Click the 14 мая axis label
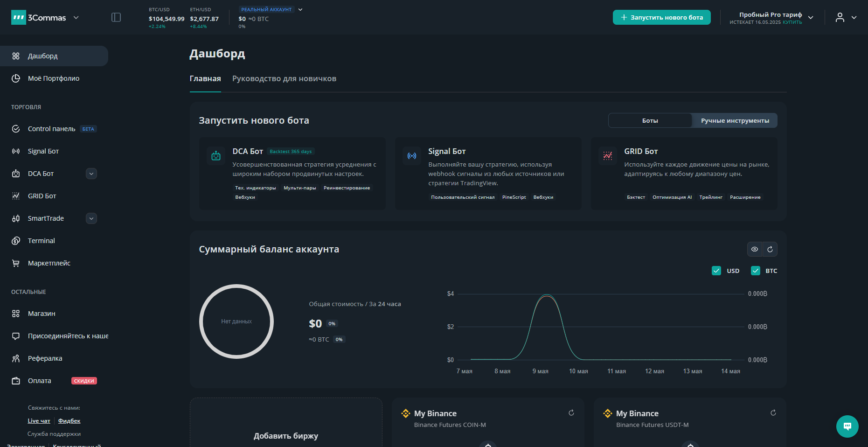 coord(730,371)
